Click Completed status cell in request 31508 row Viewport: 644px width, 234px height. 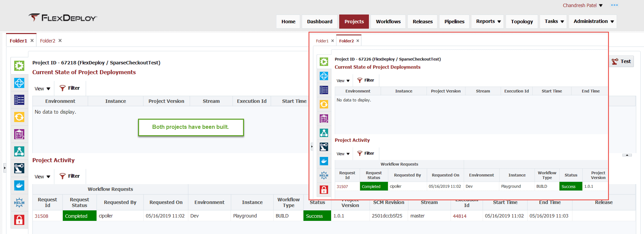tap(80, 216)
